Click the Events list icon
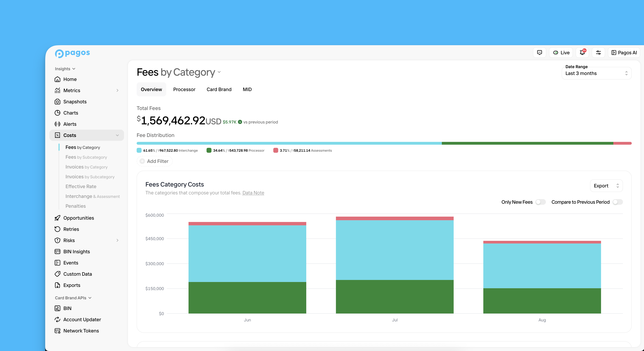Viewport: 644px width, 351px height. click(57, 263)
